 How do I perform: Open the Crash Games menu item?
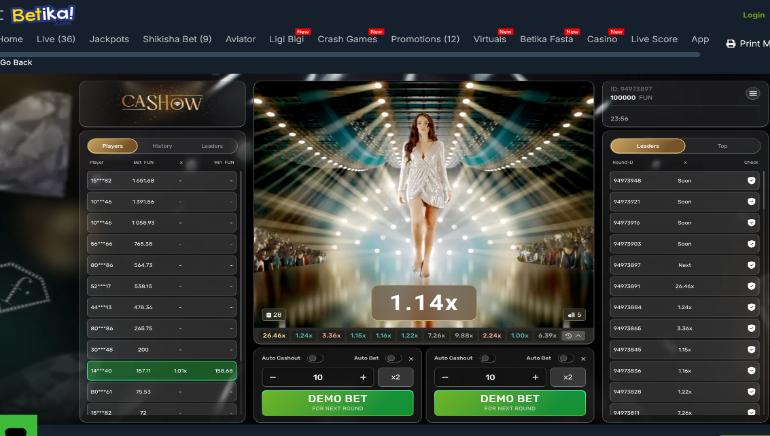coord(347,39)
